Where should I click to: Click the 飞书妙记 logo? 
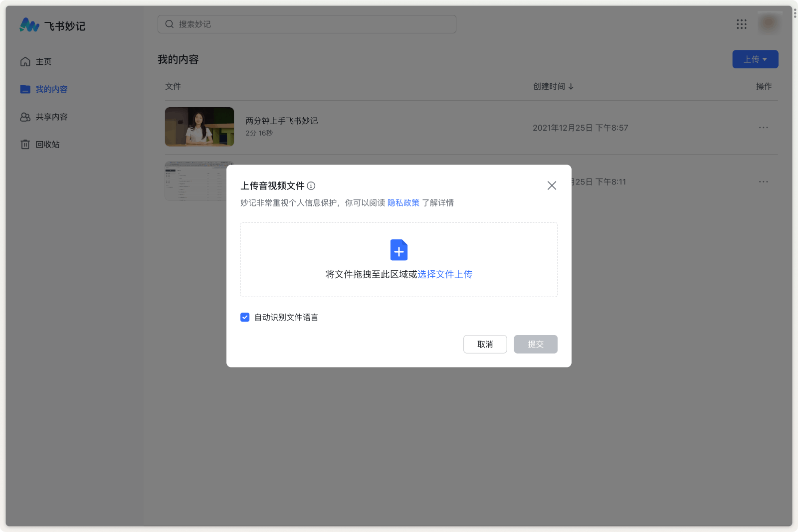pyautogui.click(x=53, y=25)
